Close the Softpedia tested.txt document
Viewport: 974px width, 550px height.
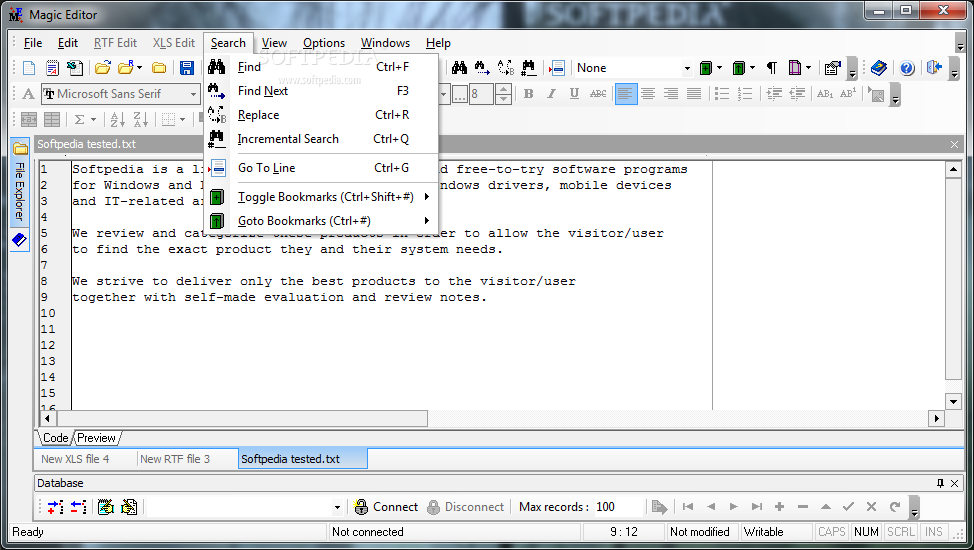[x=954, y=144]
